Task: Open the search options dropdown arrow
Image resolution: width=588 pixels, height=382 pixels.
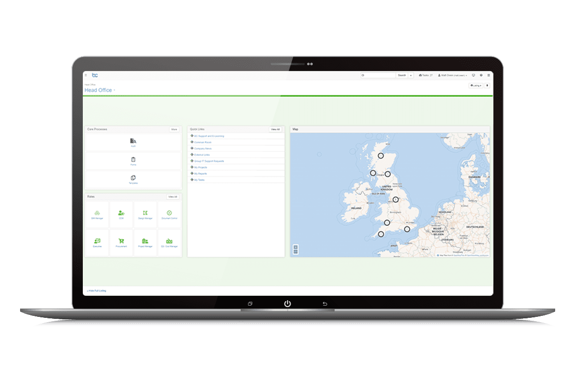Action: tap(411, 75)
